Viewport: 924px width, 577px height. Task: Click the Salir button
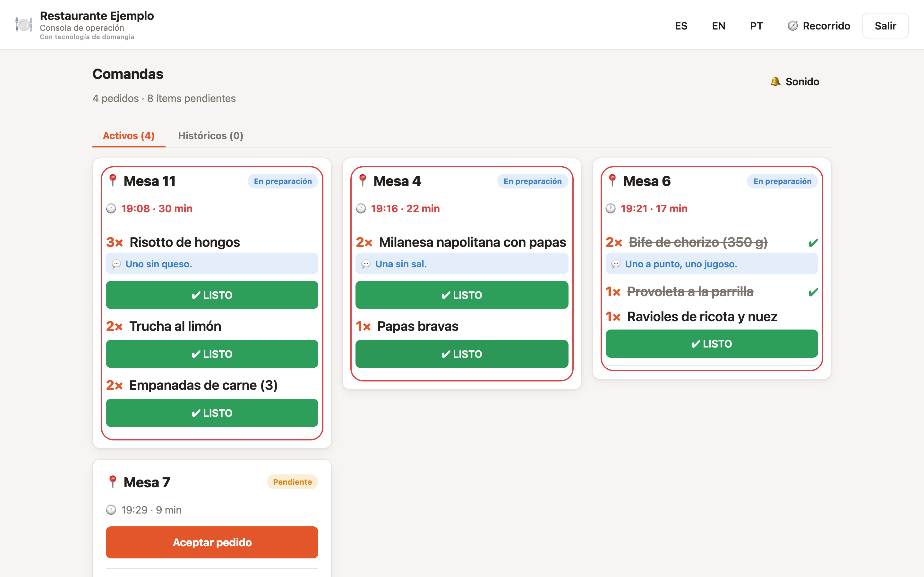click(x=885, y=26)
